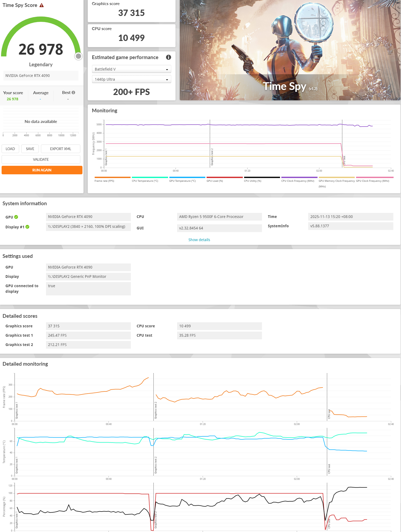Toggle the Frame rate (FPS) legend series

[112, 178]
